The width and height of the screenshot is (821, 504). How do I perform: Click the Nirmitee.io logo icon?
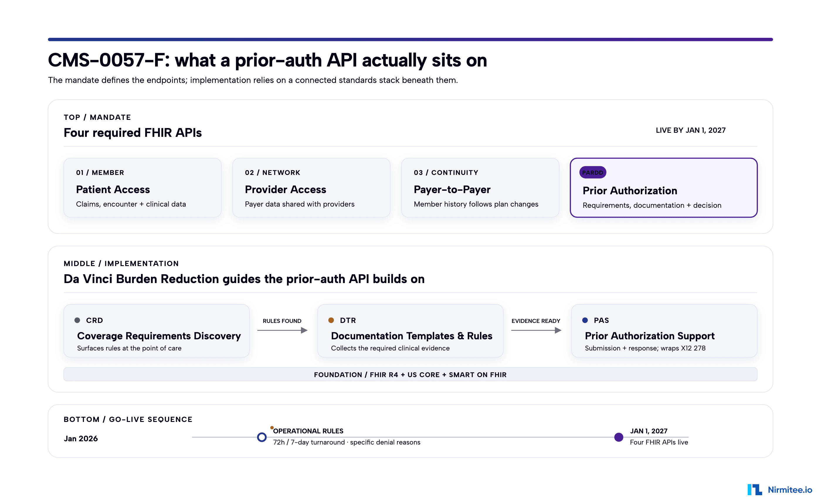(755, 489)
